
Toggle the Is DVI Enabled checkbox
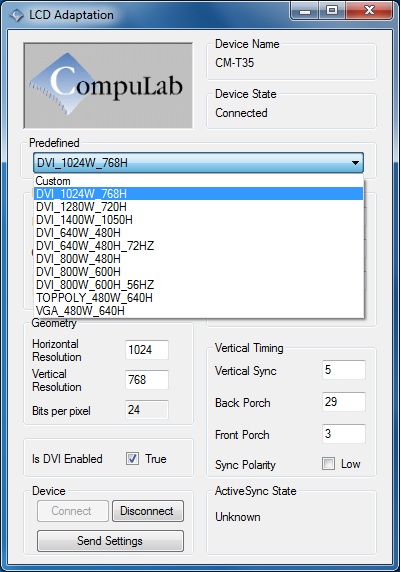pyautogui.click(x=132, y=459)
